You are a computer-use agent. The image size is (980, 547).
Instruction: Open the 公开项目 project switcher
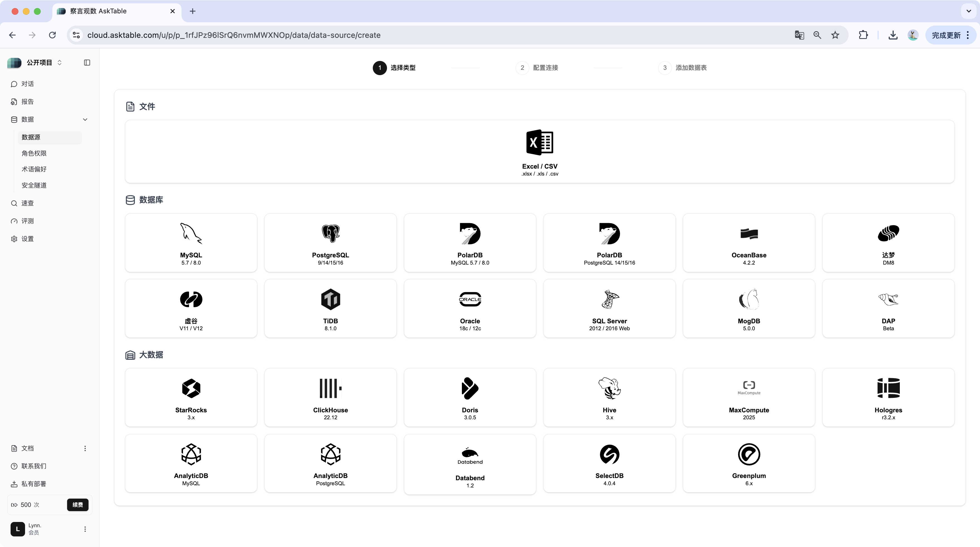click(x=40, y=63)
